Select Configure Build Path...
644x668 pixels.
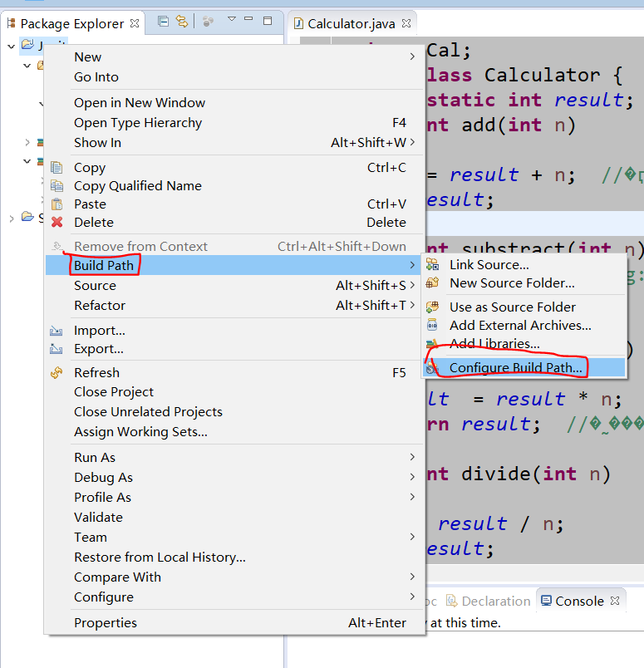tap(524, 367)
